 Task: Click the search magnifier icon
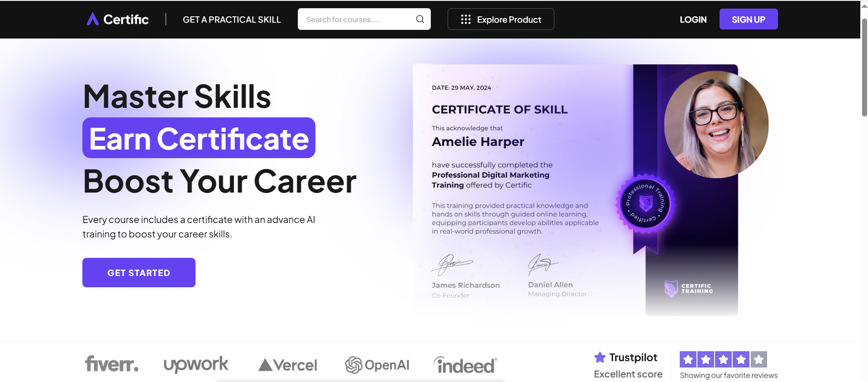[420, 19]
